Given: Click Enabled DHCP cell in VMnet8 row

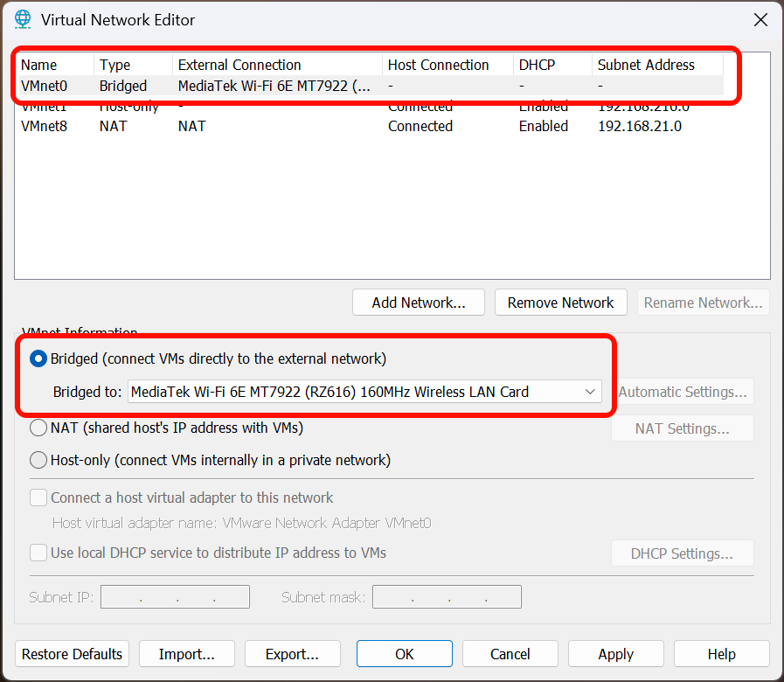Looking at the screenshot, I should click(x=544, y=126).
